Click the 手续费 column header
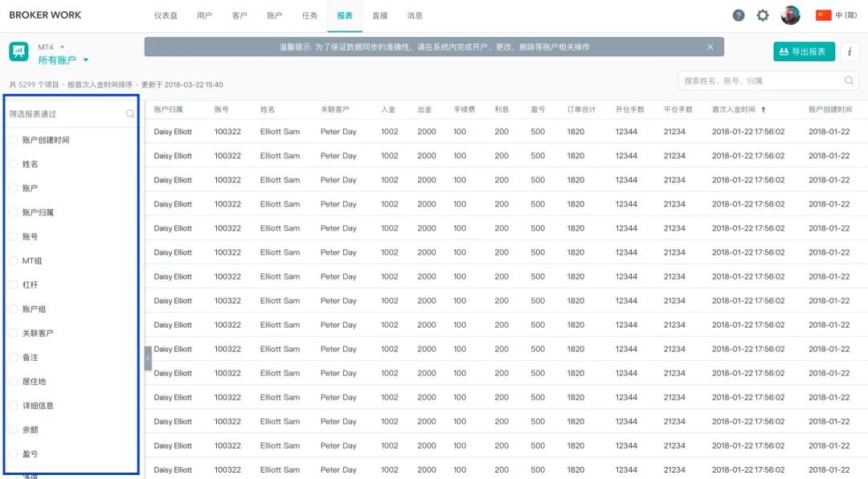This screenshot has width=868, height=479. click(x=465, y=109)
